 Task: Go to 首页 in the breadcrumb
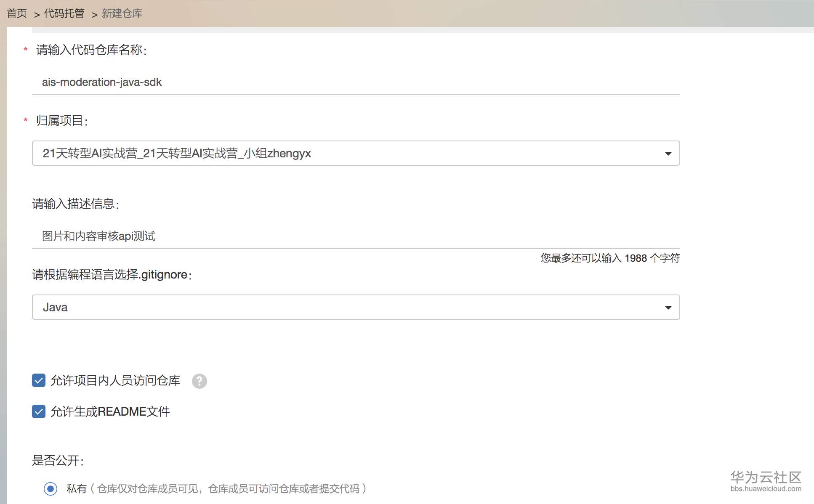17,13
